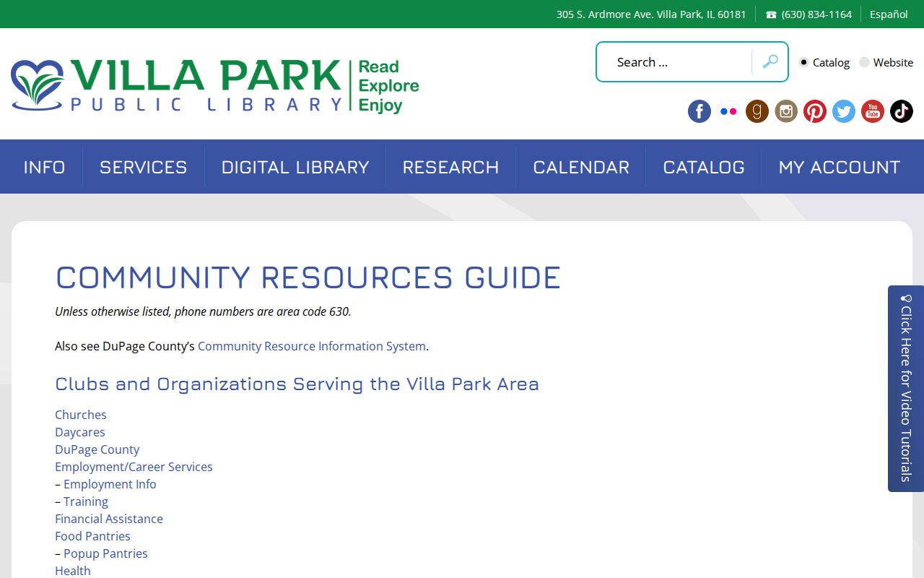Go to the library's Pinterest page
The height and width of the screenshot is (578, 924).
click(815, 111)
